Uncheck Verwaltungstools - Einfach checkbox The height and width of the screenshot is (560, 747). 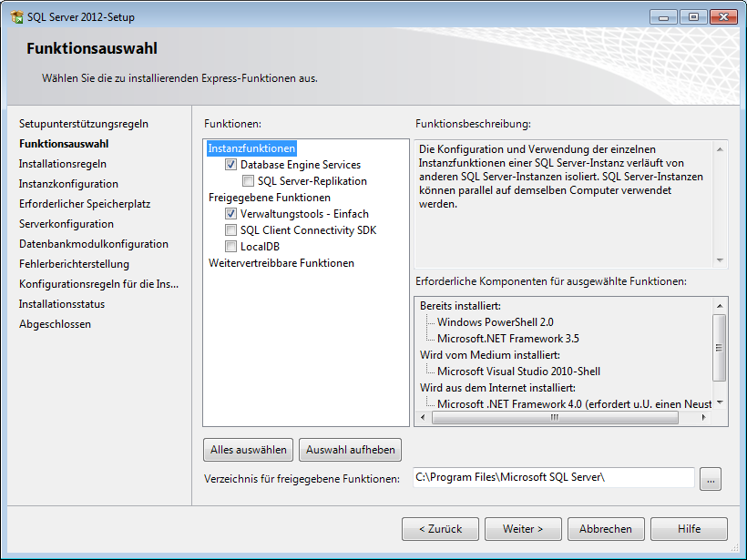pyautogui.click(x=231, y=214)
